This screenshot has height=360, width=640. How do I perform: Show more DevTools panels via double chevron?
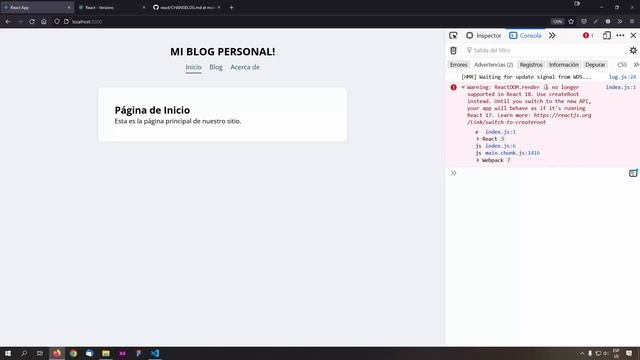click(x=552, y=36)
